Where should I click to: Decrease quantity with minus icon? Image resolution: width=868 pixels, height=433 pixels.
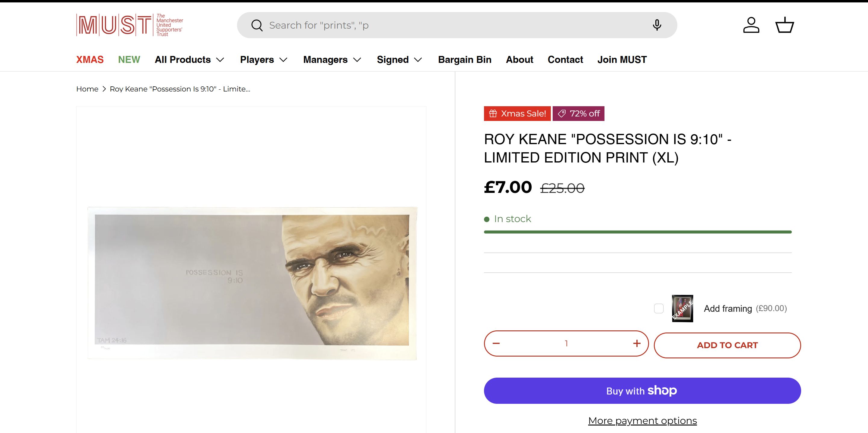tap(496, 343)
